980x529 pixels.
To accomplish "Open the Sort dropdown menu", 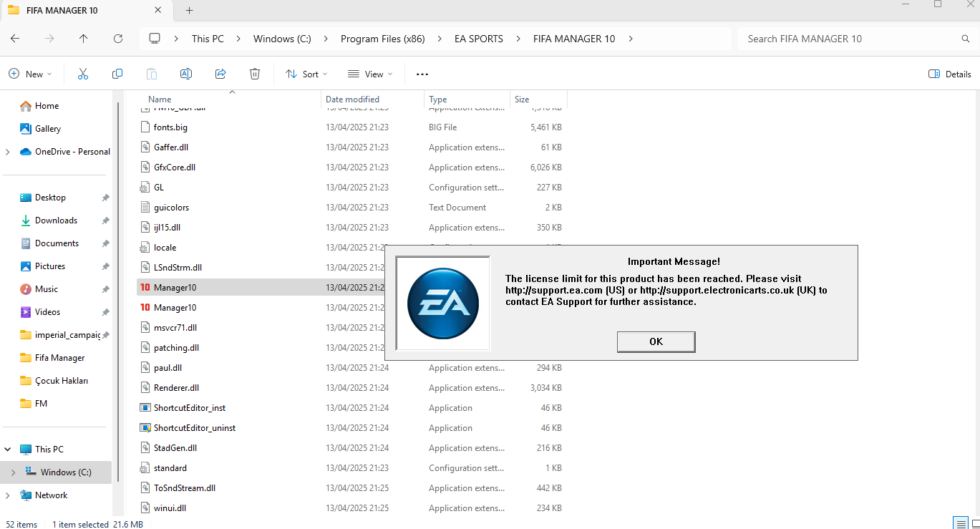I will pyautogui.click(x=306, y=74).
